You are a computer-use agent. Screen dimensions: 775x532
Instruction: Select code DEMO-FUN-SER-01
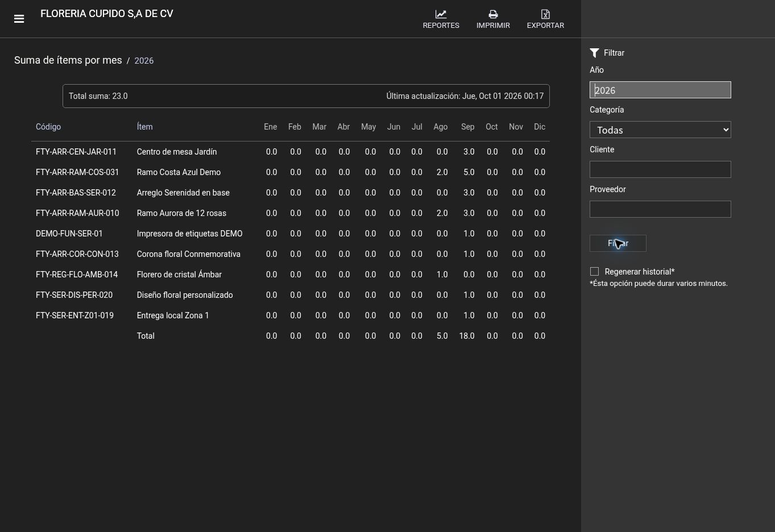point(69,234)
